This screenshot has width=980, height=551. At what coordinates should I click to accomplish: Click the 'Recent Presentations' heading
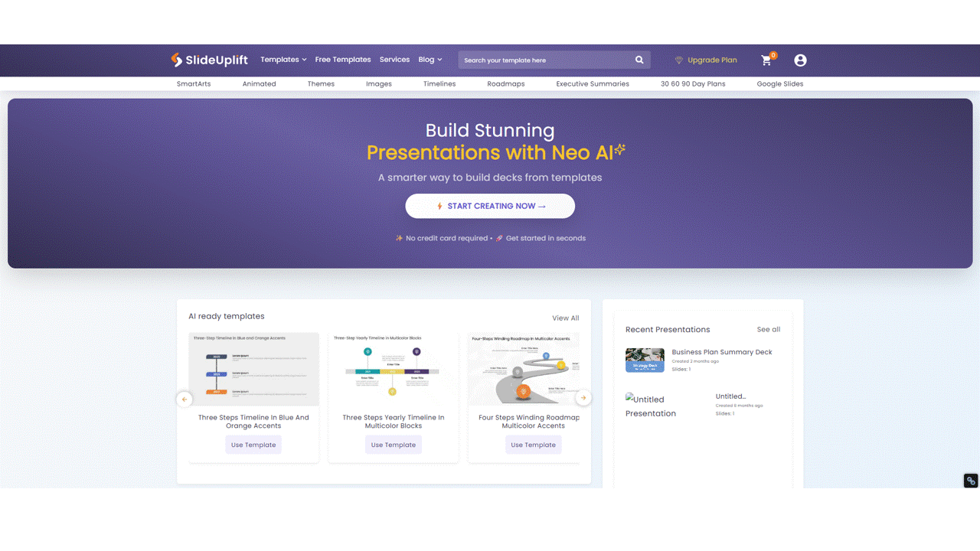tap(668, 330)
